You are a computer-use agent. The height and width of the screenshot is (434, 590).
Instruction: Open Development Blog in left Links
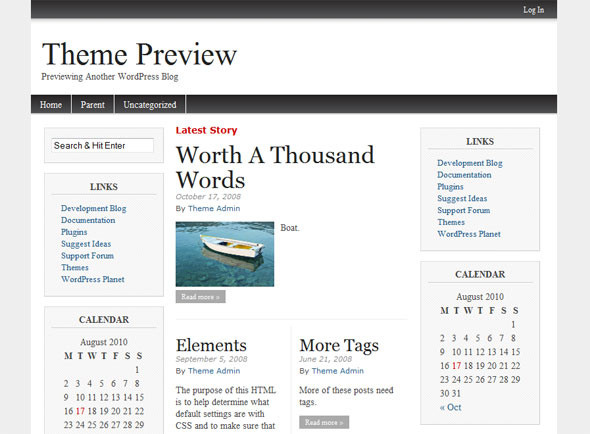pyautogui.click(x=94, y=208)
